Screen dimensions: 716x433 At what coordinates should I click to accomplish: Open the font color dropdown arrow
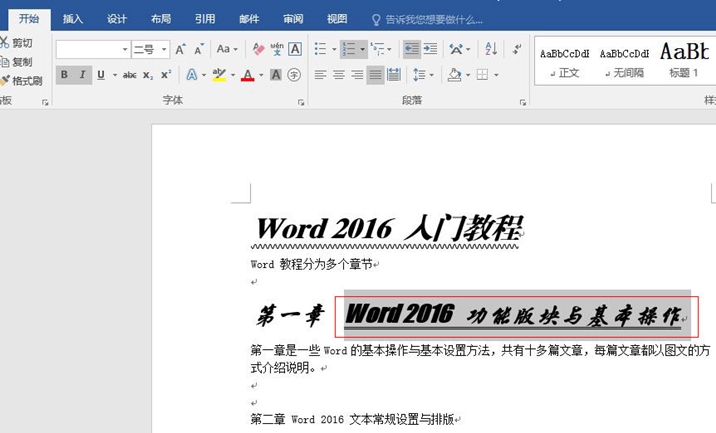pyautogui.click(x=261, y=75)
